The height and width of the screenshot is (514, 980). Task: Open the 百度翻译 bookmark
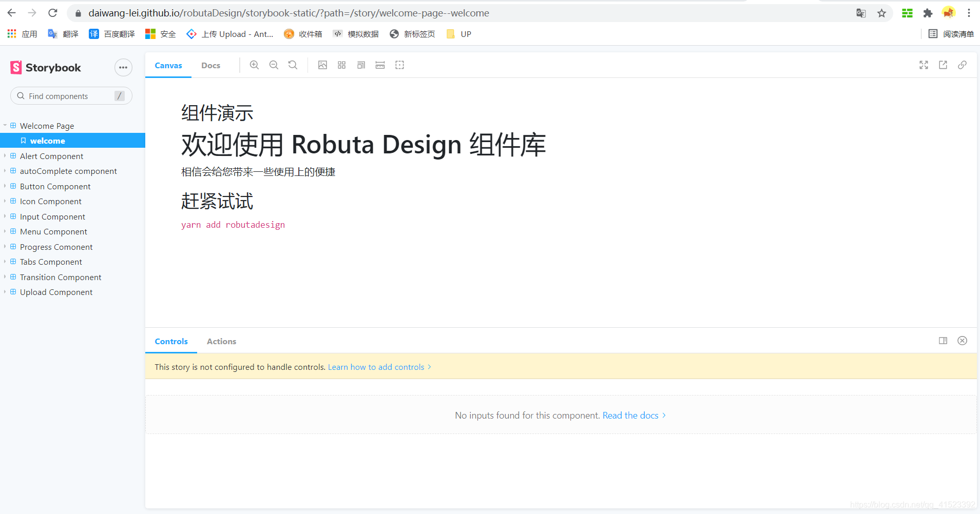112,34
